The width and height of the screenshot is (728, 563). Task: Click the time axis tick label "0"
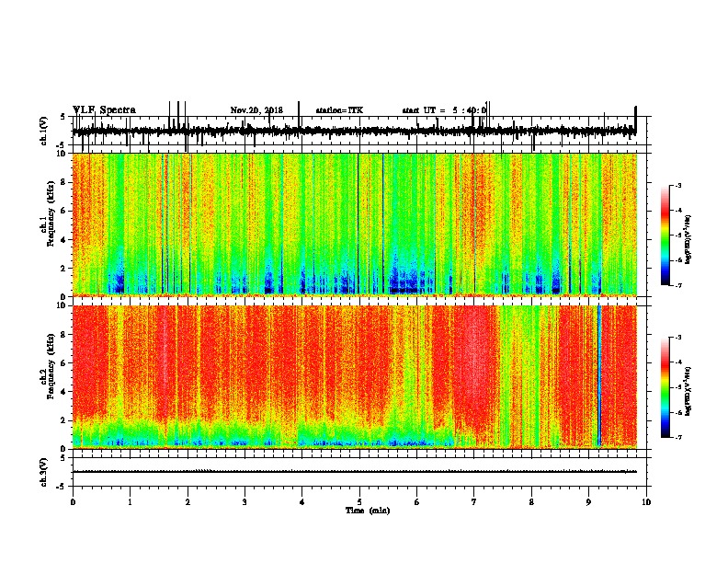tap(73, 502)
